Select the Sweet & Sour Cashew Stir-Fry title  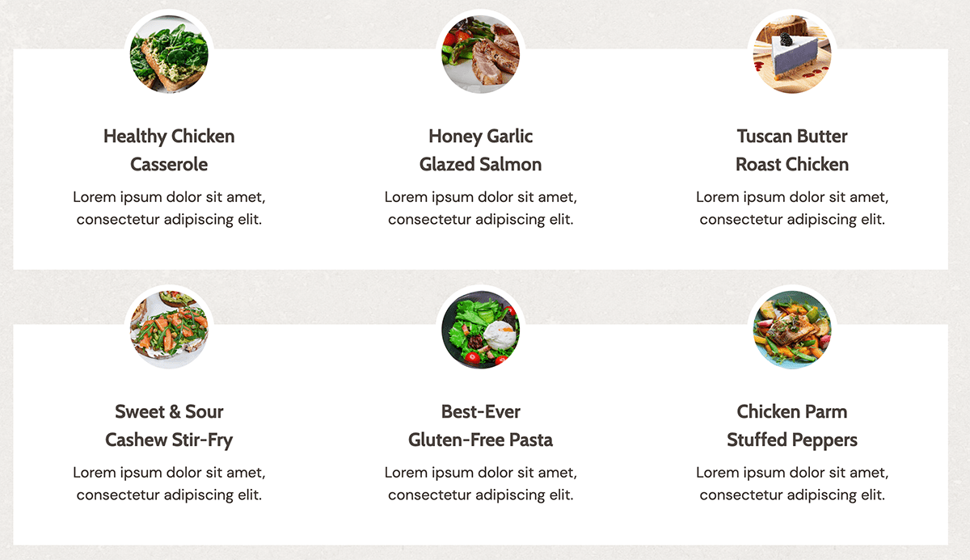point(169,426)
